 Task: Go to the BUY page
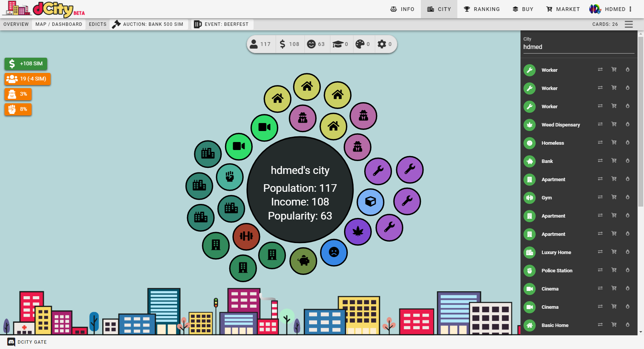pos(523,9)
